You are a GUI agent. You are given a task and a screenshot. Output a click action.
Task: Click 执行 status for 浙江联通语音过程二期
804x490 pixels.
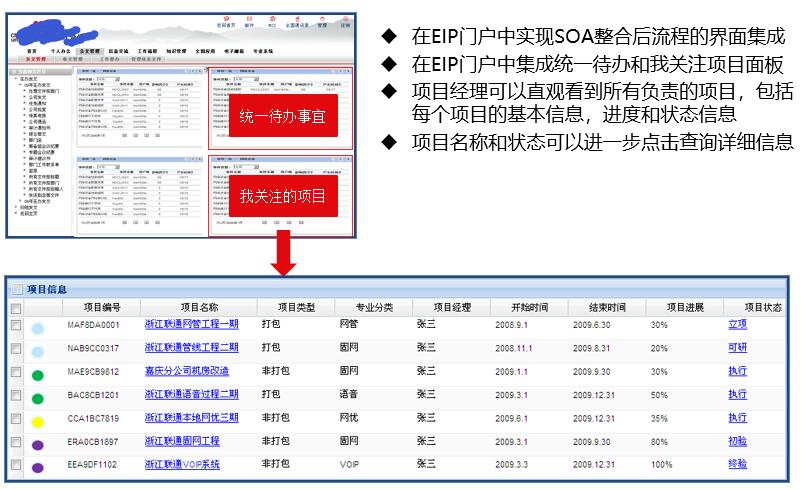pyautogui.click(x=738, y=394)
